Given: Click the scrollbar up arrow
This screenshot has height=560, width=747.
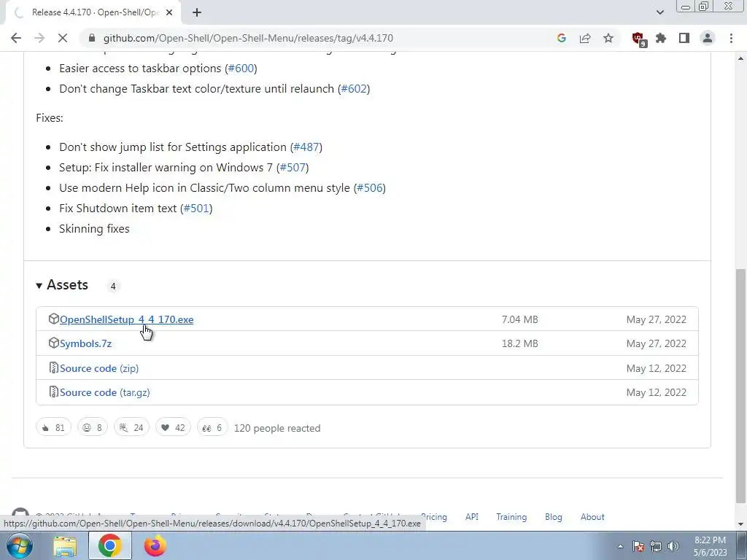Looking at the screenshot, I should click(x=741, y=58).
